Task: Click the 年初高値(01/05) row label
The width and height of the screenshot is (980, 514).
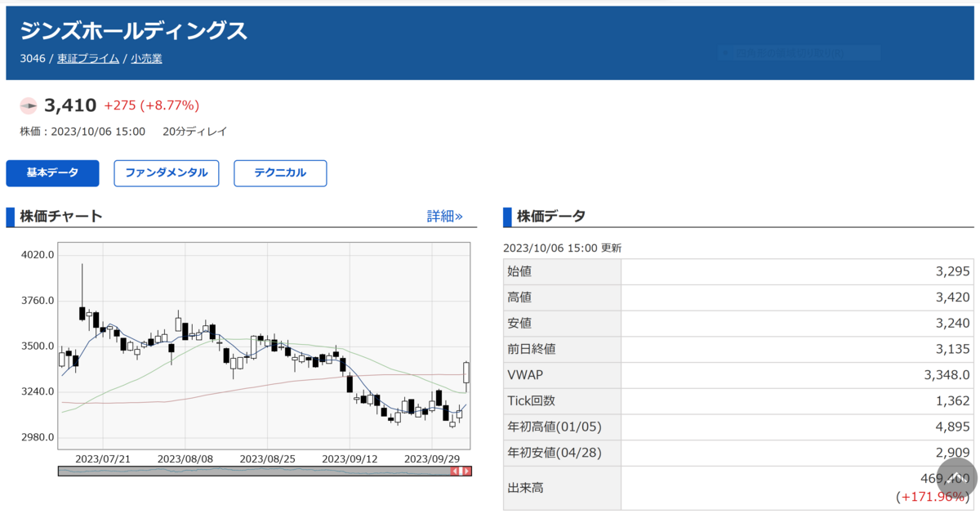Action: pyautogui.click(x=555, y=427)
